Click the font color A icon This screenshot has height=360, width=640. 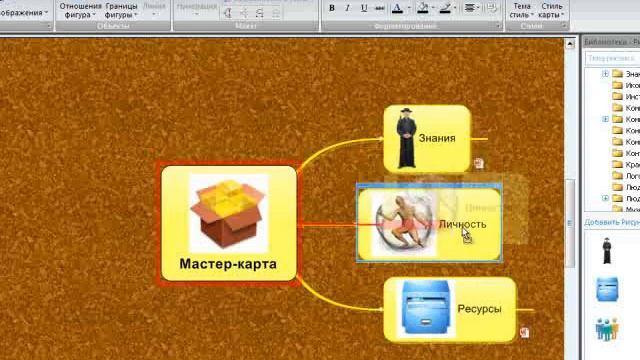[397, 8]
